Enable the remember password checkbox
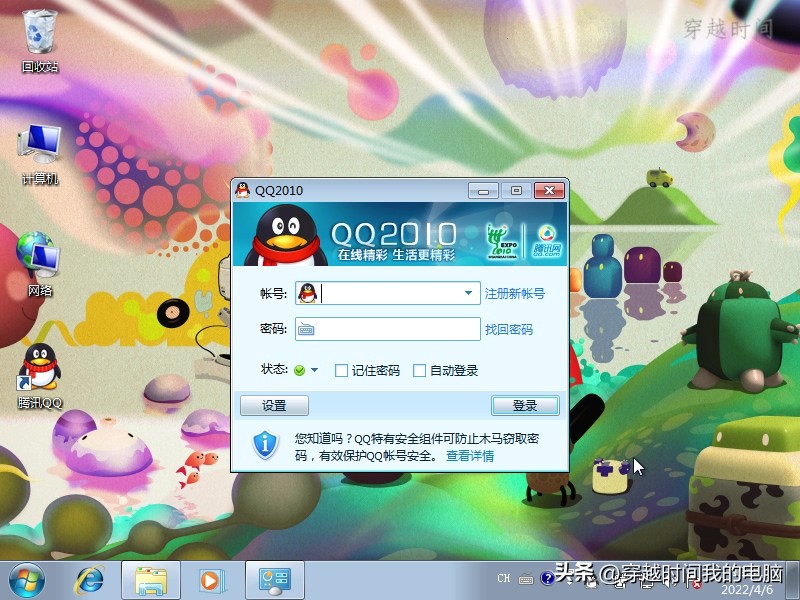The height and width of the screenshot is (600, 800). pyautogui.click(x=341, y=370)
